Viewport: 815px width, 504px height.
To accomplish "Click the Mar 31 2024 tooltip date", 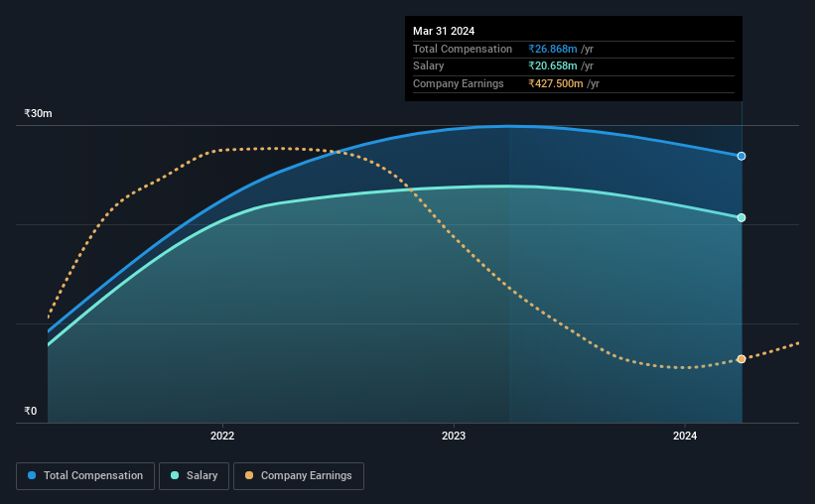I will coord(444,31).
